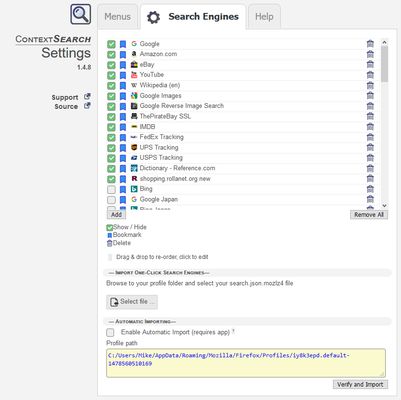Delete the eBay search engine
401x400 pixels.
tap(370, 64)
